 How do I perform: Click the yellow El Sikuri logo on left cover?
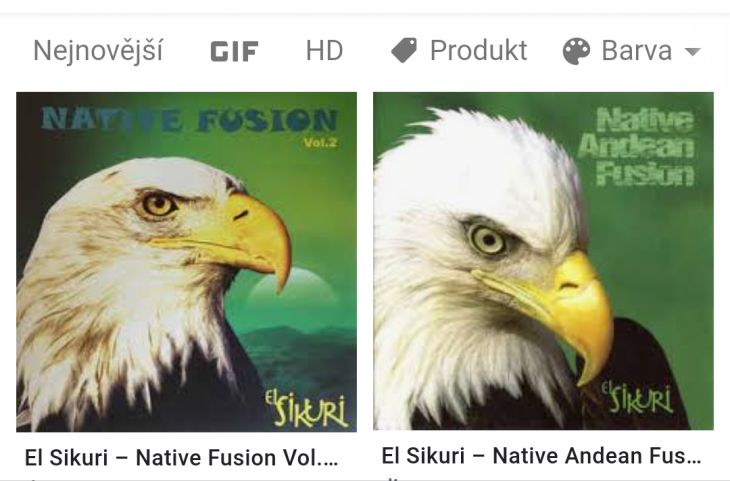[x=306, y=409]
